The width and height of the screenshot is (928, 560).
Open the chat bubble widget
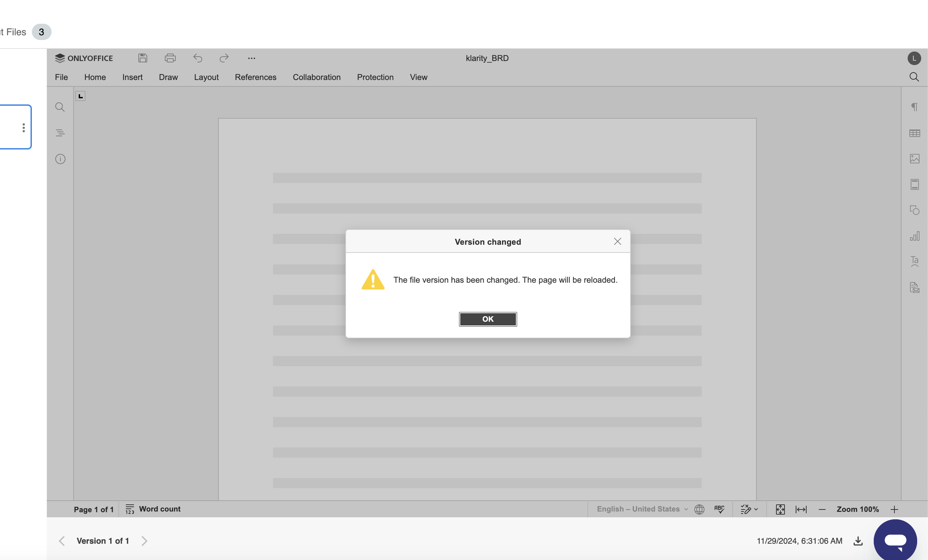point(895,541)
